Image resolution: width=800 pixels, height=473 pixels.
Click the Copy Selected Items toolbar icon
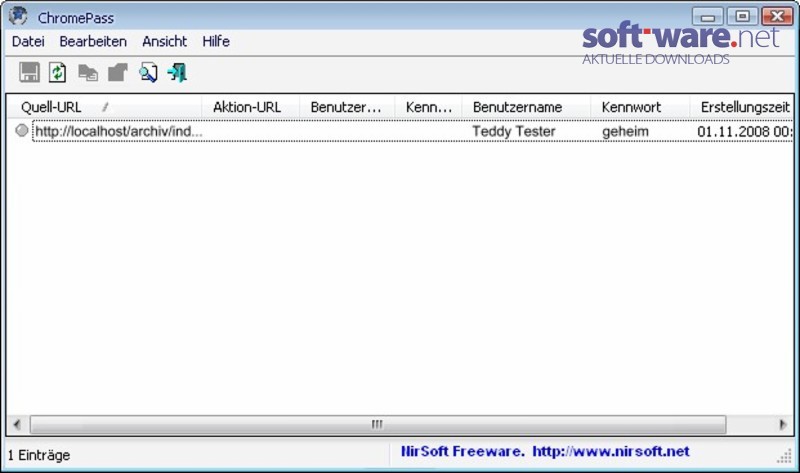tap(88, 72)
